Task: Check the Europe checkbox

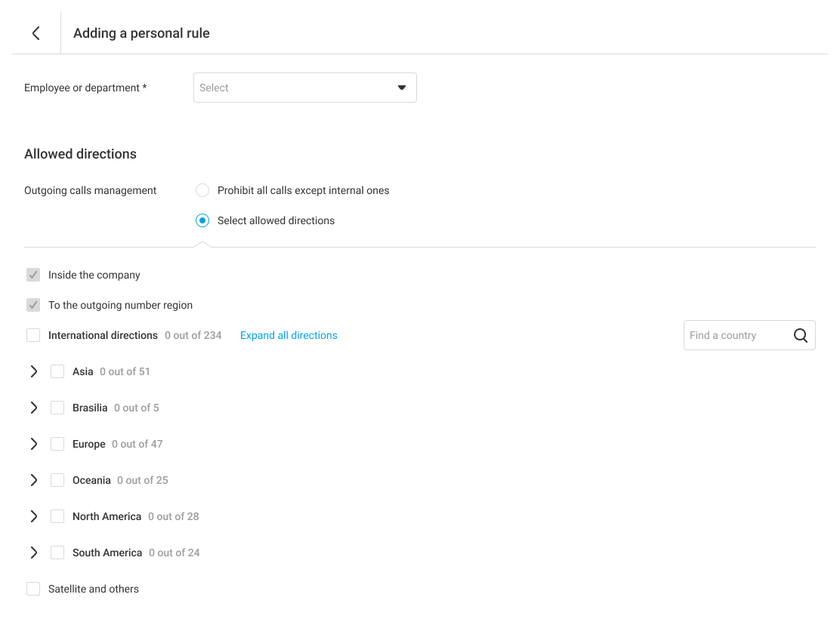Action: click(x=57, y=444)
